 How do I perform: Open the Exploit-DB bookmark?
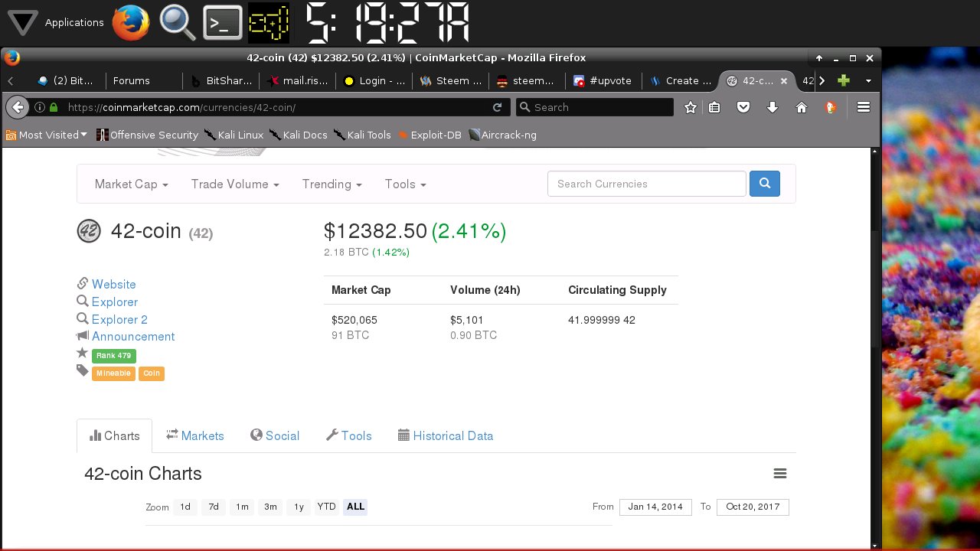tap(429, 135)
